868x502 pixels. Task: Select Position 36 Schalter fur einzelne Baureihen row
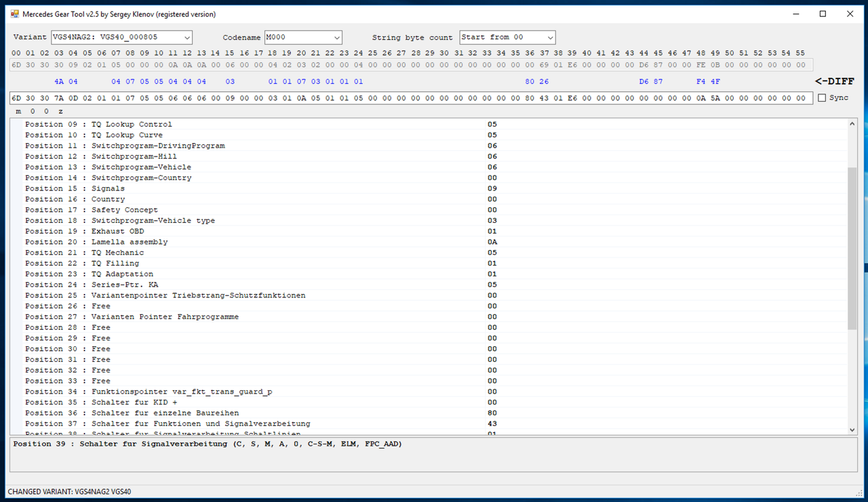[x=429, y=413]
